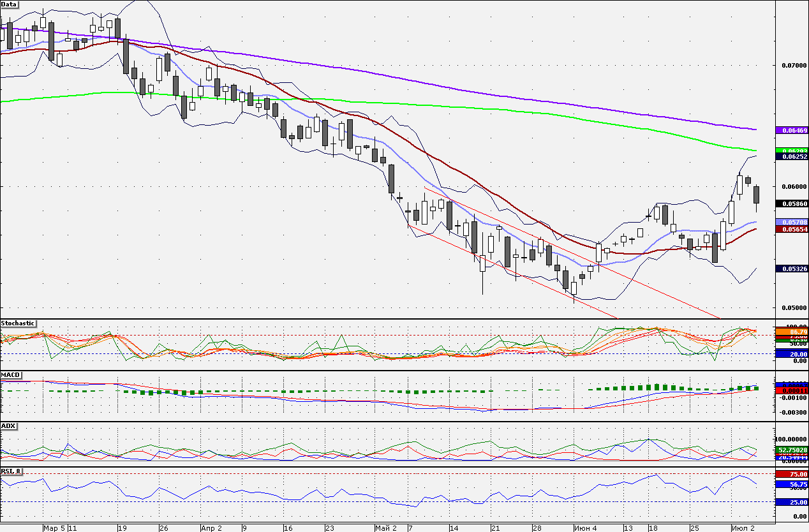The height and width of the screenshot is (532, 809).
Task: Click the blue 20.00 Stochastic level tag
Action: (x=792, y=354)
